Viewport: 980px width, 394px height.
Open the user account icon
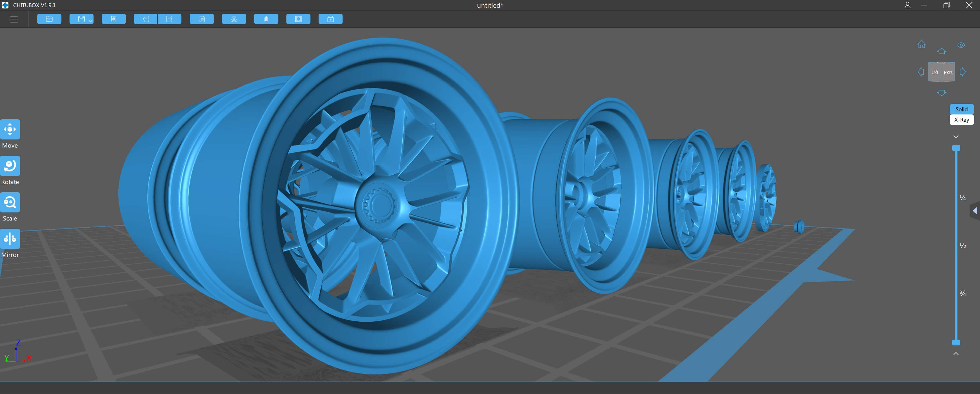[907, 5]
